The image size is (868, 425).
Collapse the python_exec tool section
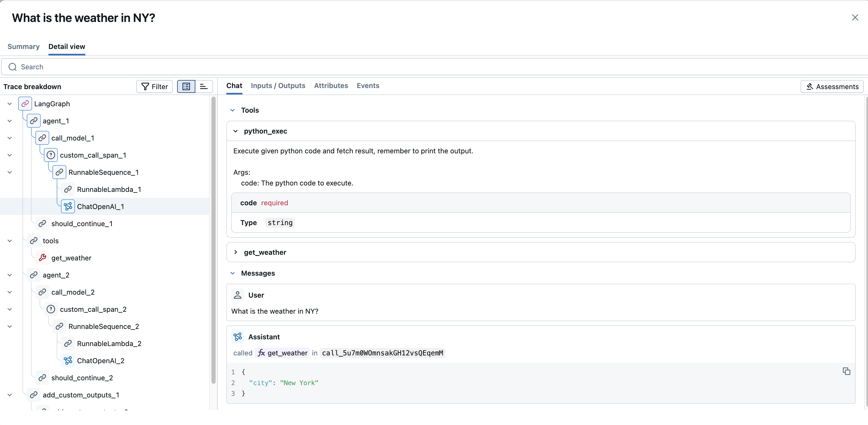point(235,131)
